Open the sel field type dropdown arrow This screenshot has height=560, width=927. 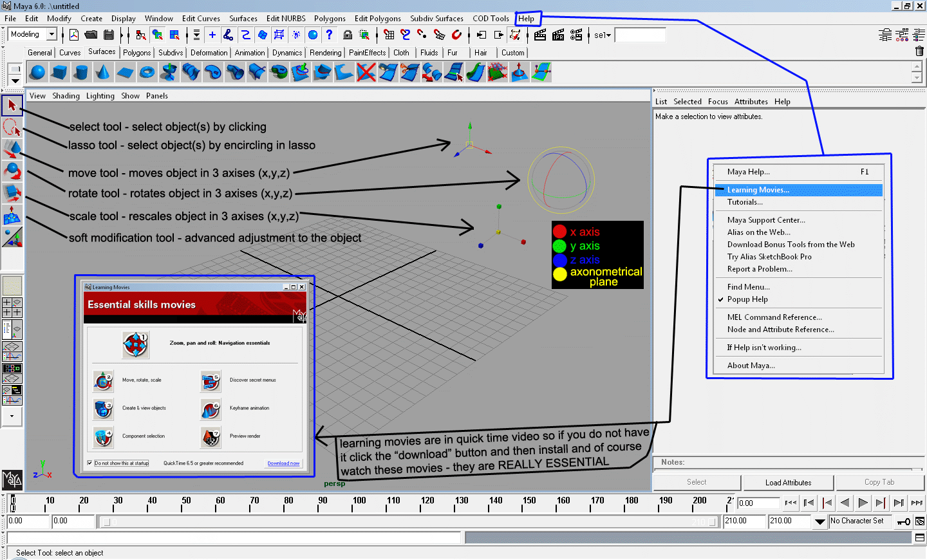[x=608, y=35]
